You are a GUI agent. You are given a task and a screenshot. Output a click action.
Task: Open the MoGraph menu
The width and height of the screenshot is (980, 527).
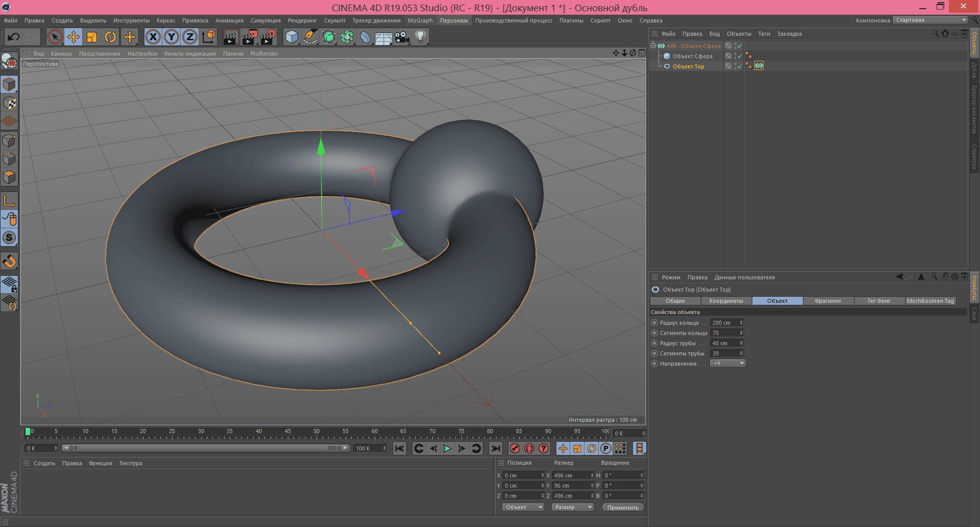click(x=420, y=20)
